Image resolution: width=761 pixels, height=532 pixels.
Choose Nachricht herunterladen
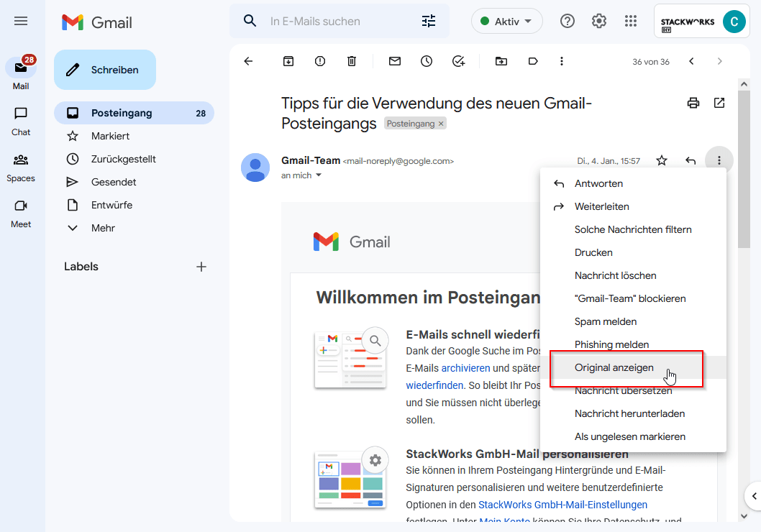point(633,413)
